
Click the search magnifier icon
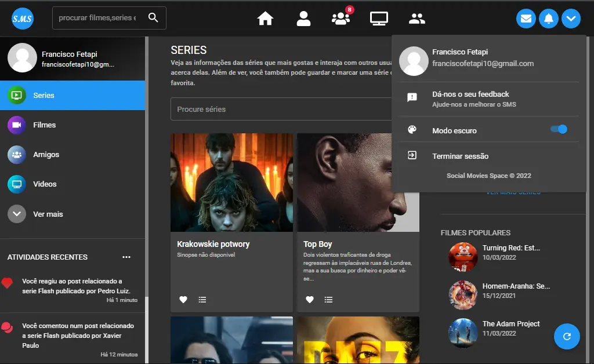click(153, 17)
